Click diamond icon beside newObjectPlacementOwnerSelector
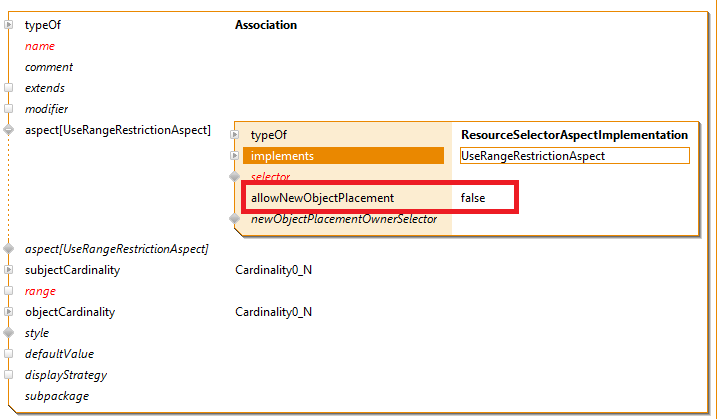717x419 pixels. click(236, 219)
